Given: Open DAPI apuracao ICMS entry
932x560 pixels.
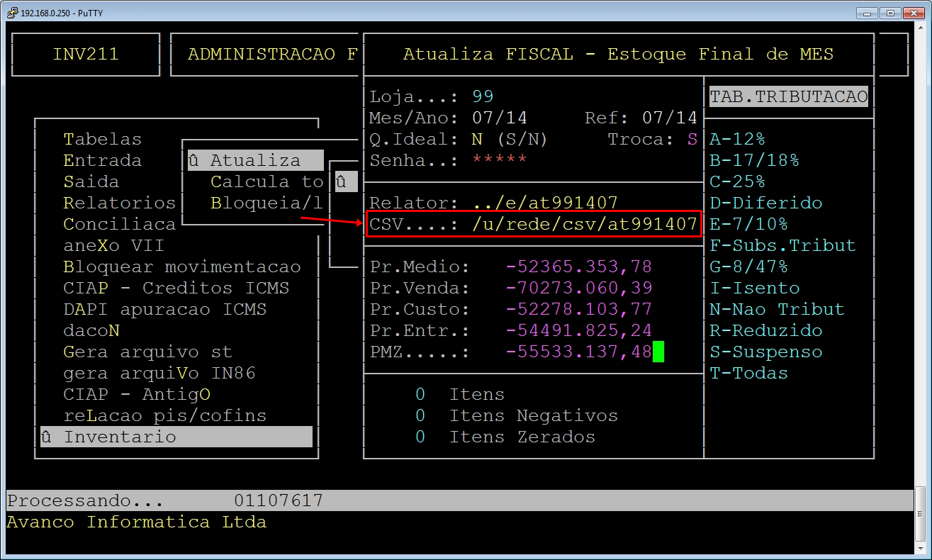Looking at the screenshot, I should pos(165,309).
